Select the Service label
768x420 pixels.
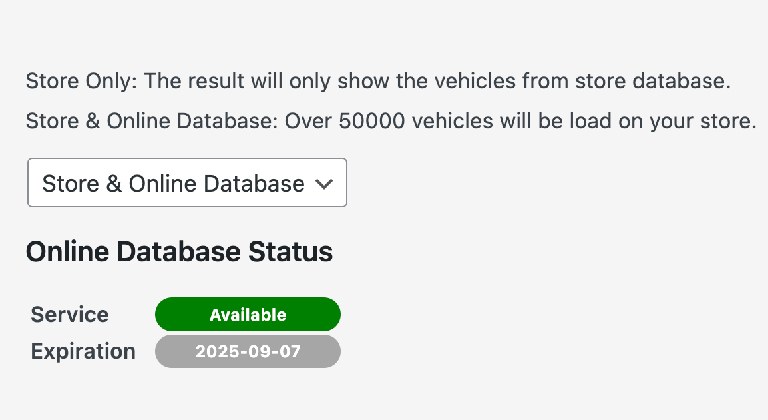point(70,314)
